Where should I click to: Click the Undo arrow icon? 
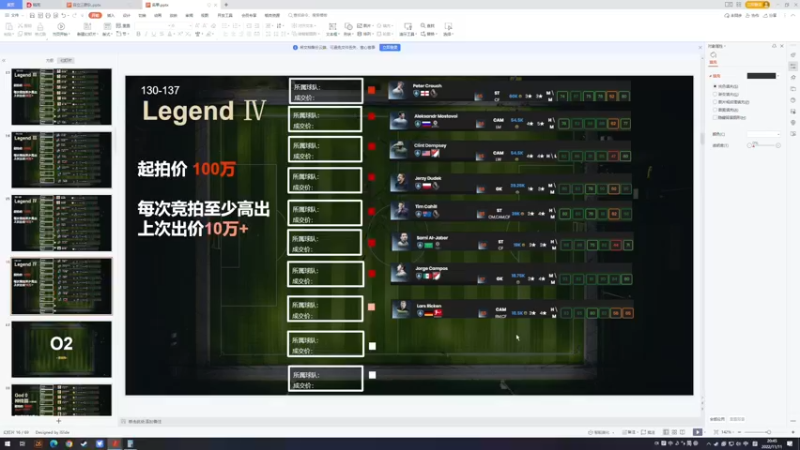[x=64, y=15]
